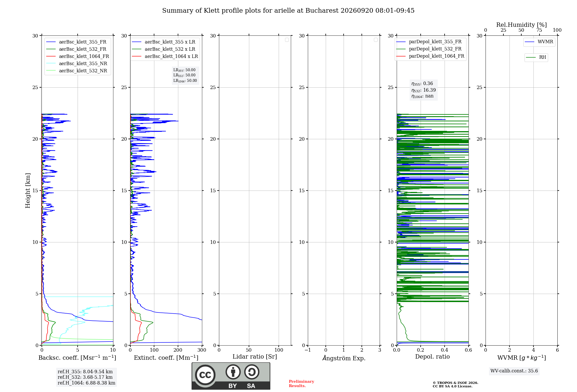
Task: Click the ref.H_532: 3.68-5.17 km text
Action: pos(85,377)
